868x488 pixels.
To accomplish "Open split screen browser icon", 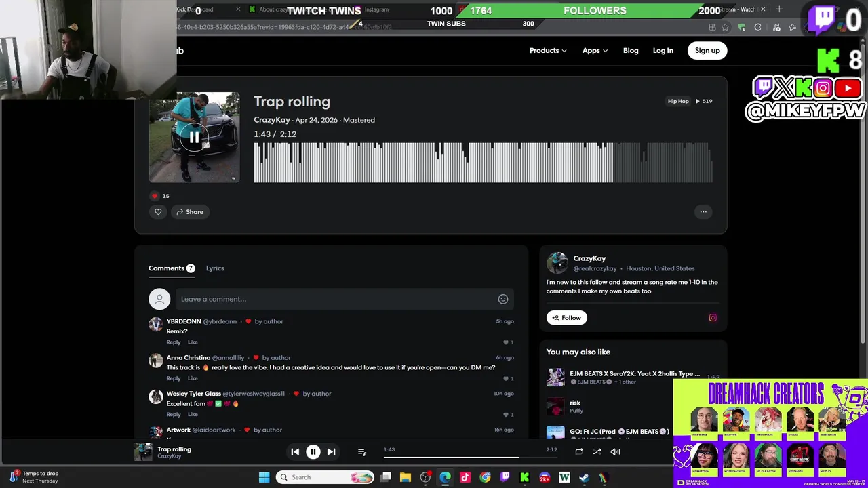I will pos(712,27).
